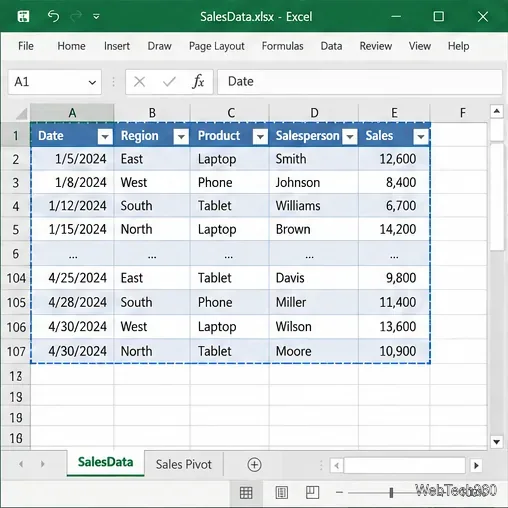Click vertical scrollbar down arrow
The height and width of the screenshot is (508, 508).
[496, 442]
